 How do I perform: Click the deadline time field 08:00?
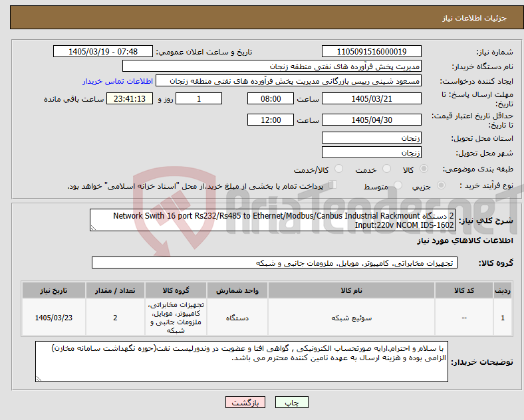click(x=271, y=99)
